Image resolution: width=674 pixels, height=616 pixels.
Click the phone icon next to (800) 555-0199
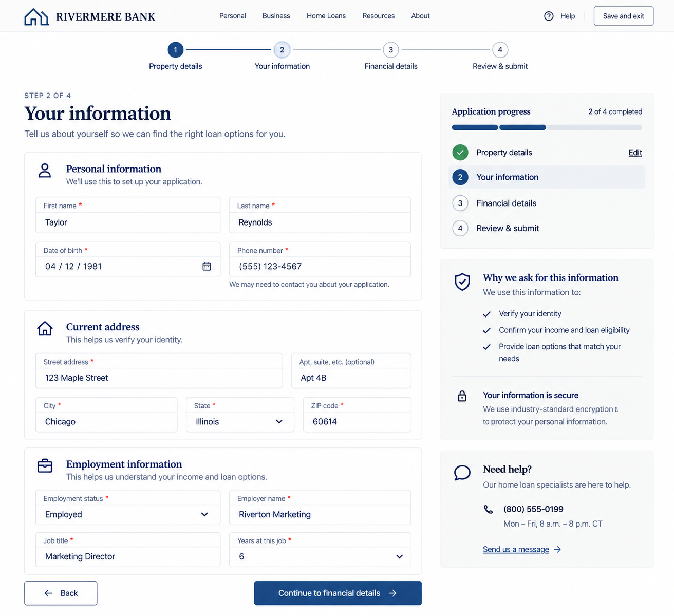(x=489, y=509)
